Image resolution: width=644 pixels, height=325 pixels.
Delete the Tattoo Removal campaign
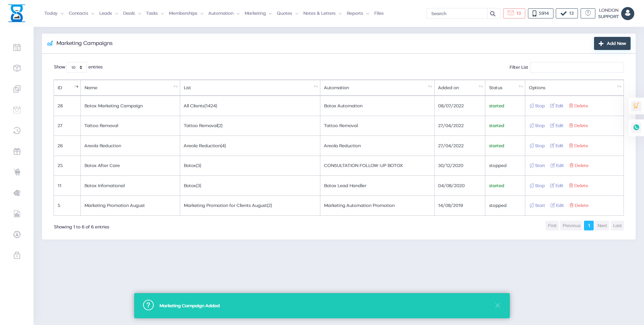tap(578, 126)
